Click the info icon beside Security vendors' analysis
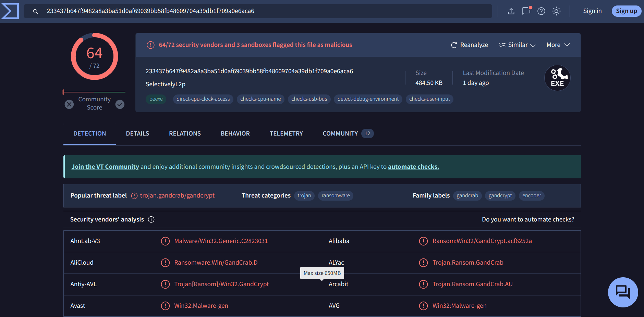This screenshot has height=317, width=644. (x=151, y=219)
